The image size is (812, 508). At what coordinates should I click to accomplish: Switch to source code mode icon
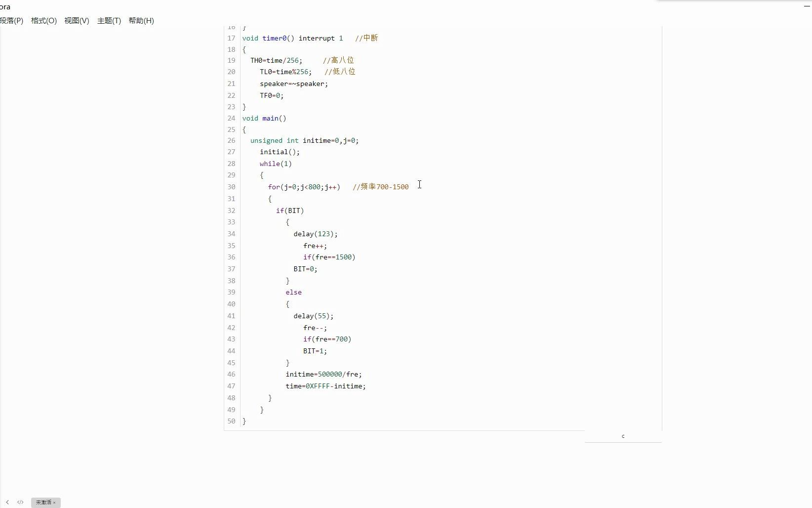point(20,502)
